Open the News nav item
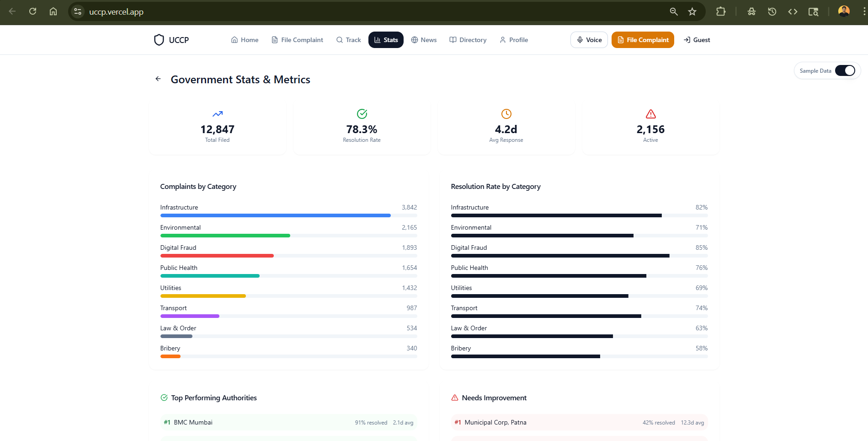Viewport: 868px width, 441px height. [x=424, y=40]
